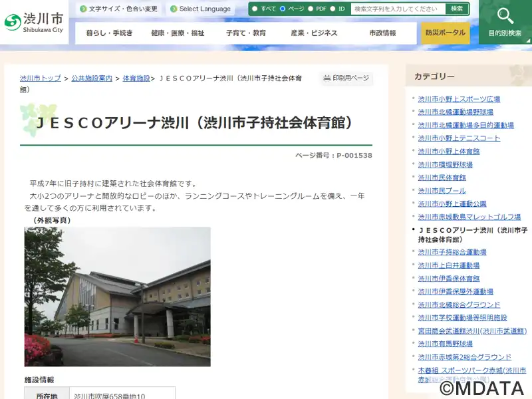Open 渋川市民プール category link
The width and height of the screenshot is (532, 399).
[442, 191]
